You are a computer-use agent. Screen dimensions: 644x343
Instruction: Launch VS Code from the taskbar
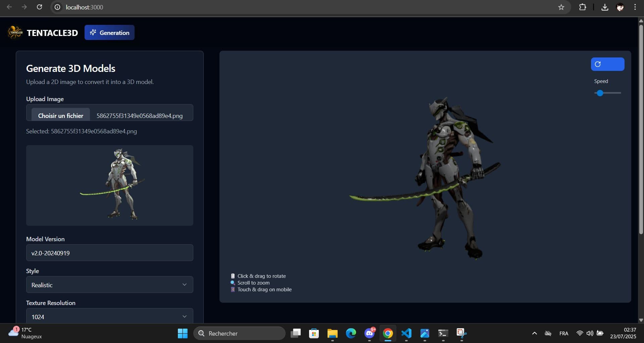406,333
